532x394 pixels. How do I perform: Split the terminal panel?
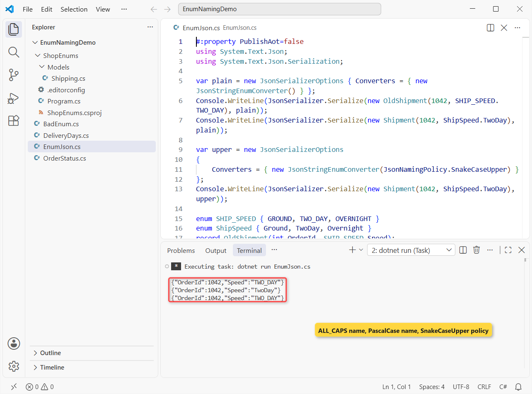click(463, 250)
